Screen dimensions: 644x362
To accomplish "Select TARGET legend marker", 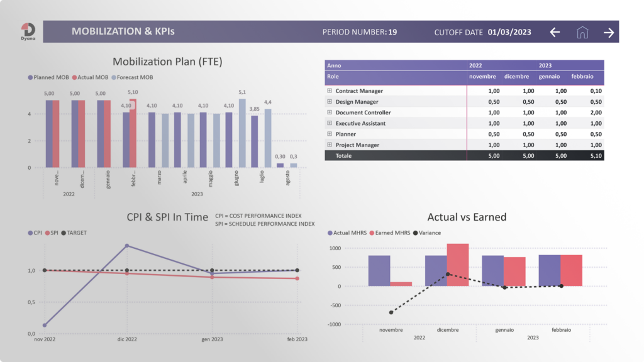I will point(64,233).
